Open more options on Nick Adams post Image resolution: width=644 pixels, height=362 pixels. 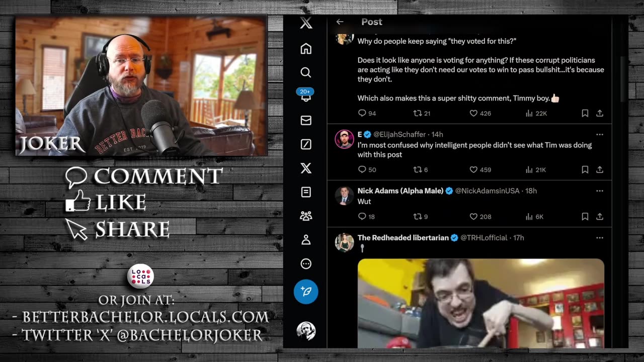coord(599,191)
